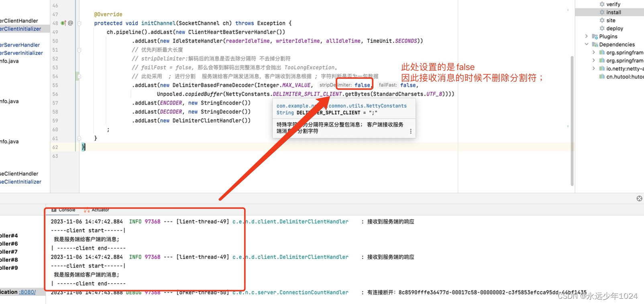Select erClientInitializer in the project tree
The width and height of the screenshot is (644, 304).
click(x=20, y=29)
